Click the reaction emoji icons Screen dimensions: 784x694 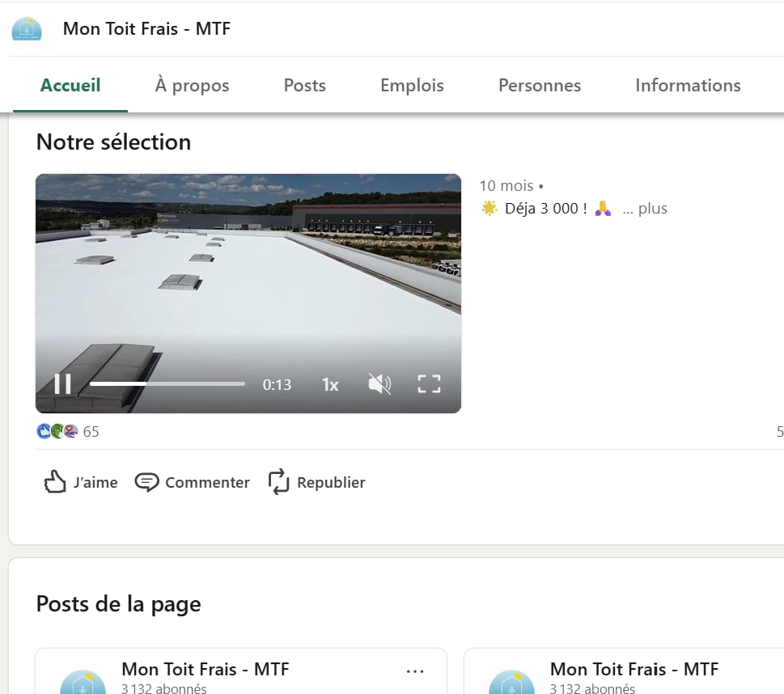click(57, 431)
